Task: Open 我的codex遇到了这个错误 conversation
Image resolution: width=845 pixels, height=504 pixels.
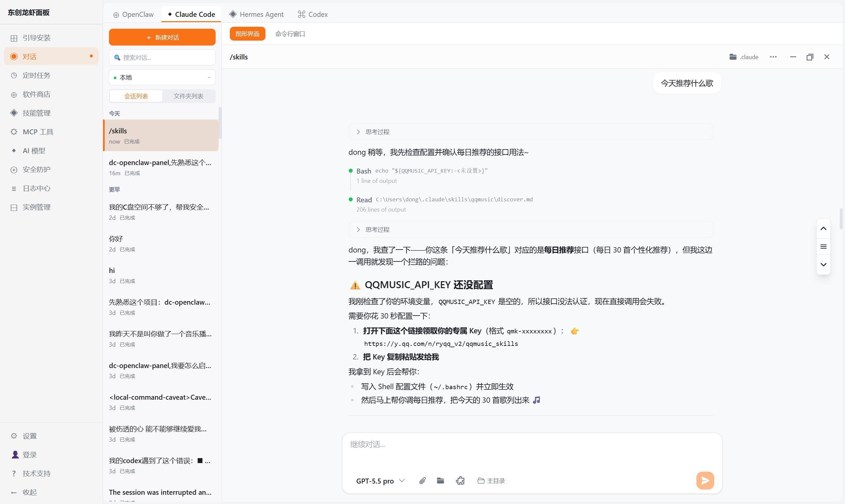Action: coord(161,465)
